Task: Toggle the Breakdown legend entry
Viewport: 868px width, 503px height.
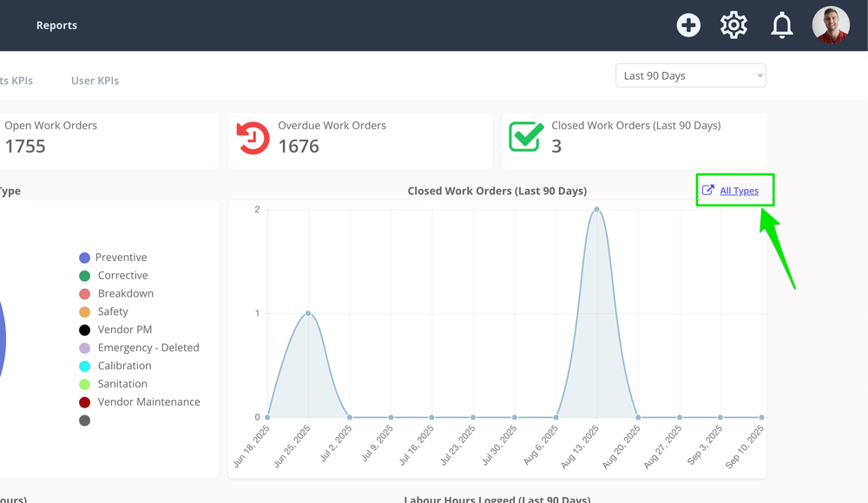Action: (x=116, y=294)
